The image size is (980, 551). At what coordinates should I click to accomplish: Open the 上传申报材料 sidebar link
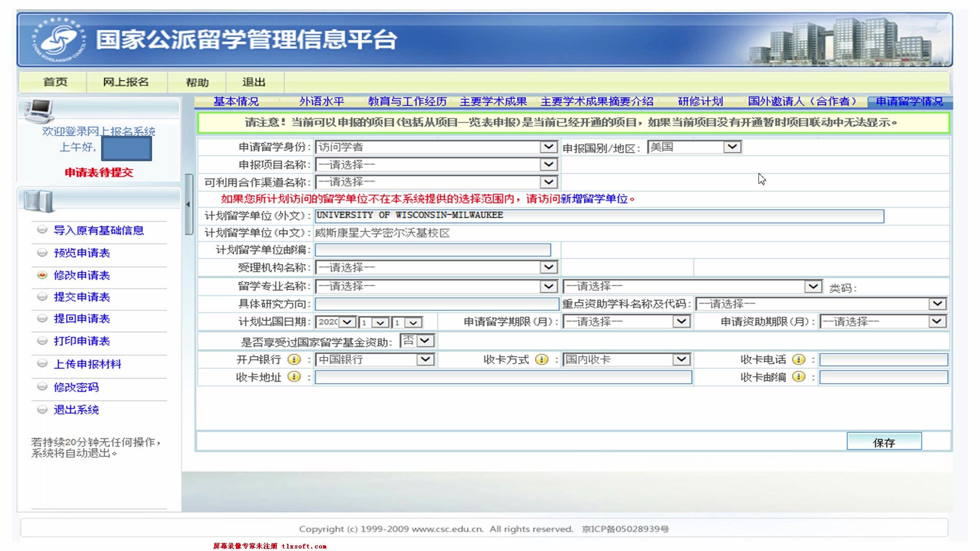point(88,364)
